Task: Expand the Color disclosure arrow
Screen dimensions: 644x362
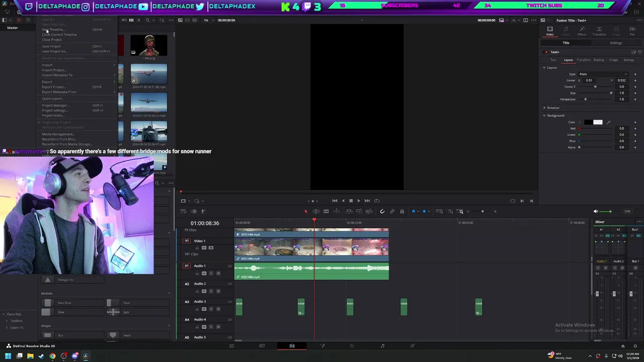Action: tap(579, 122)
